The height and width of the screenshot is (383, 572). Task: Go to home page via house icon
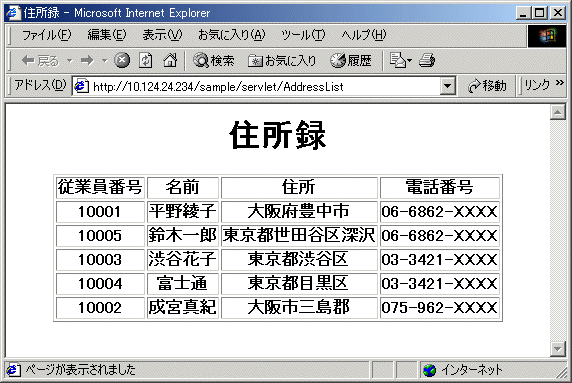(170, 61)
